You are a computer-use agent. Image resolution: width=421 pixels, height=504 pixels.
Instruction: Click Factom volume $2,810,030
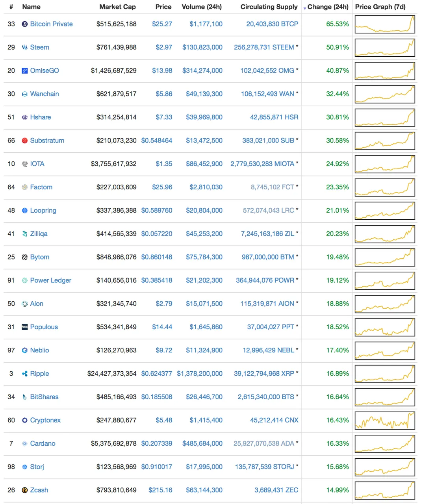pos(206,187)
